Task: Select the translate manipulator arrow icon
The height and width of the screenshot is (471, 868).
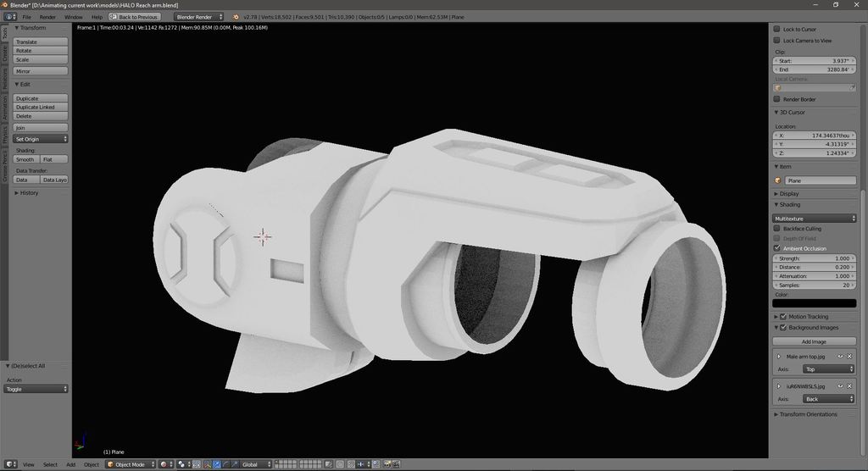Action: coord(216,464)
